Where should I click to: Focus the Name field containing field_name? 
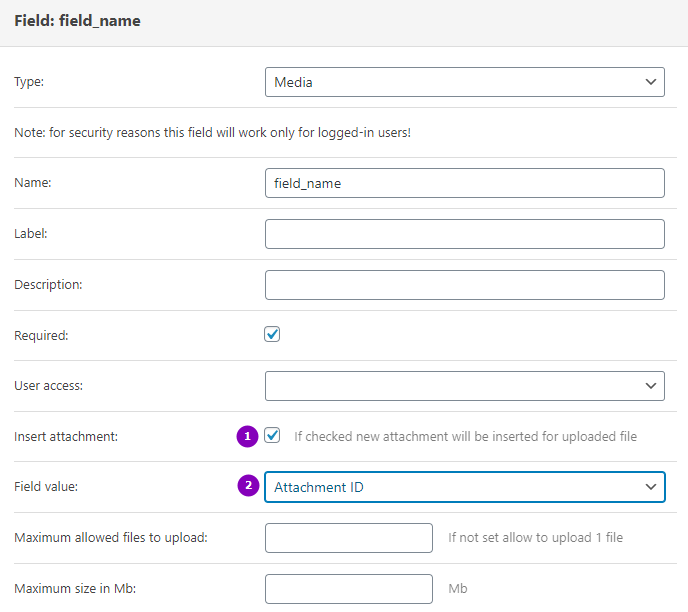pyautogui.click(x=465, y=183)
